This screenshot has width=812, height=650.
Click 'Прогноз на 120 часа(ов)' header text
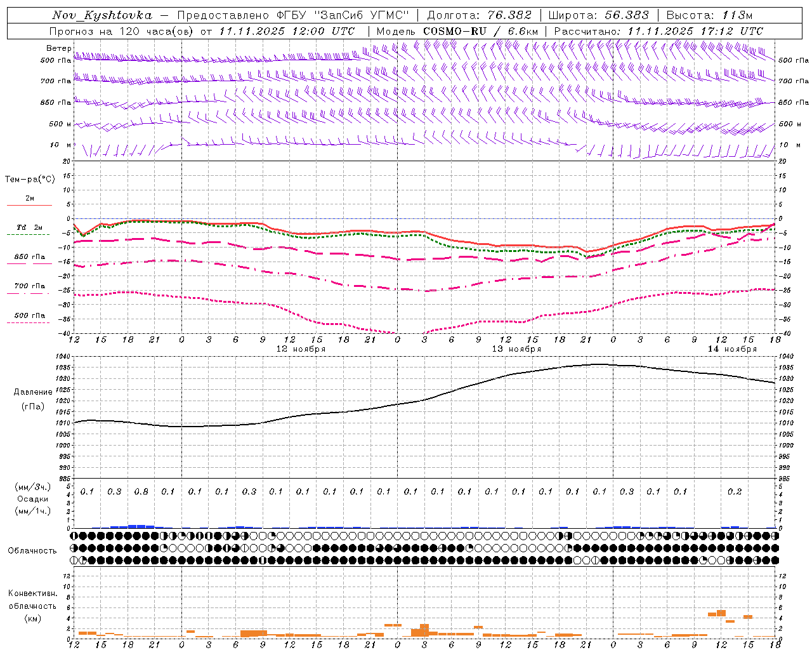[122, 31]
